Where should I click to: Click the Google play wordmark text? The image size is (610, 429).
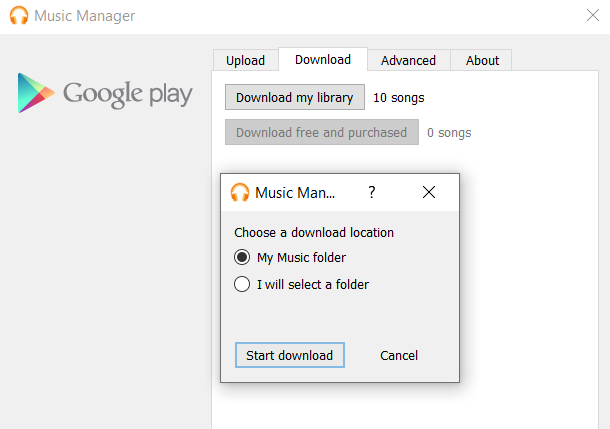point(128,94)
